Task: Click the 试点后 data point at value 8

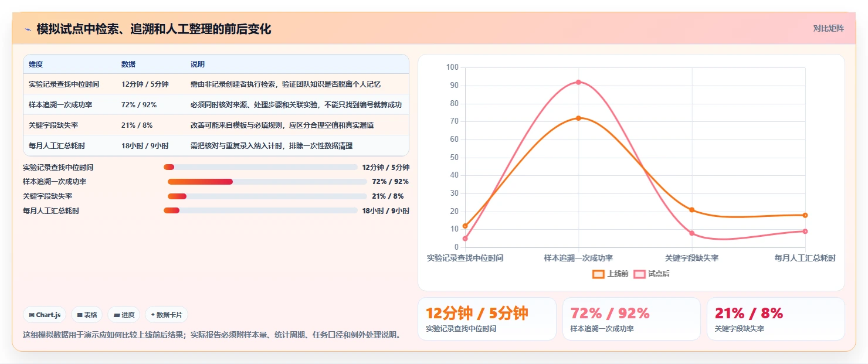Action: 692,233
